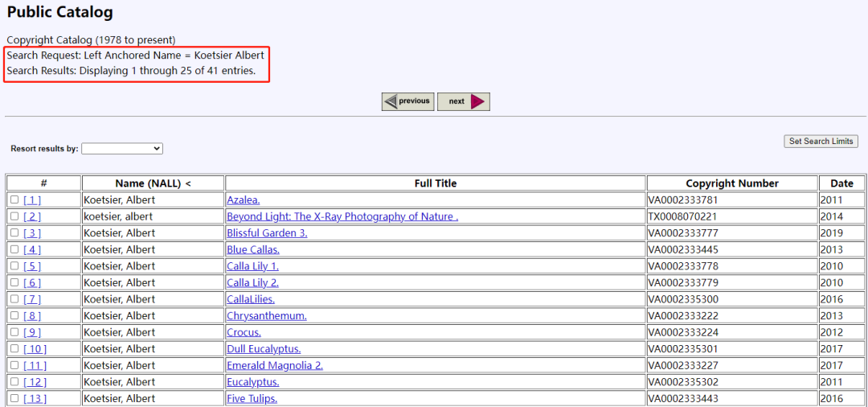
Task: Select the Full Title column header
Action: [x=436, y=183]
